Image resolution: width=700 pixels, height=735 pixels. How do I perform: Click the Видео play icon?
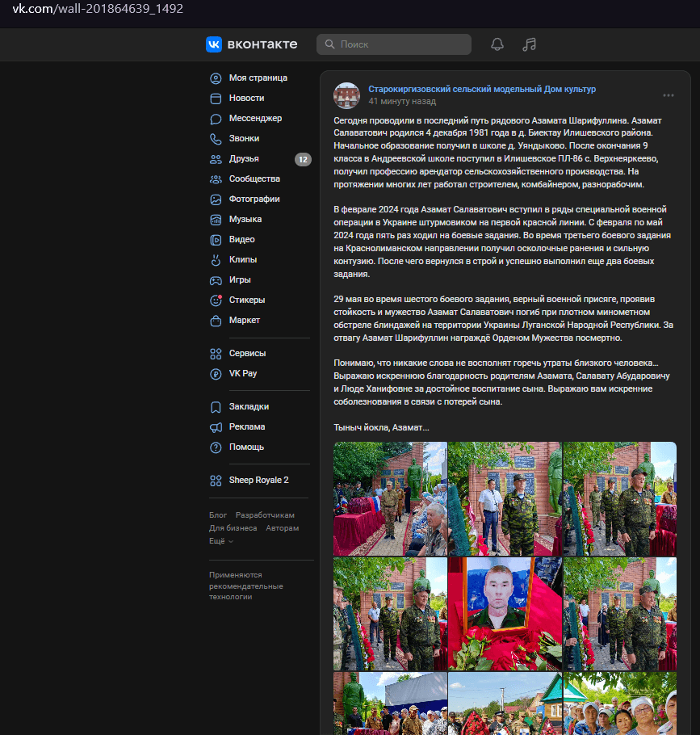(x=216, y=240)
